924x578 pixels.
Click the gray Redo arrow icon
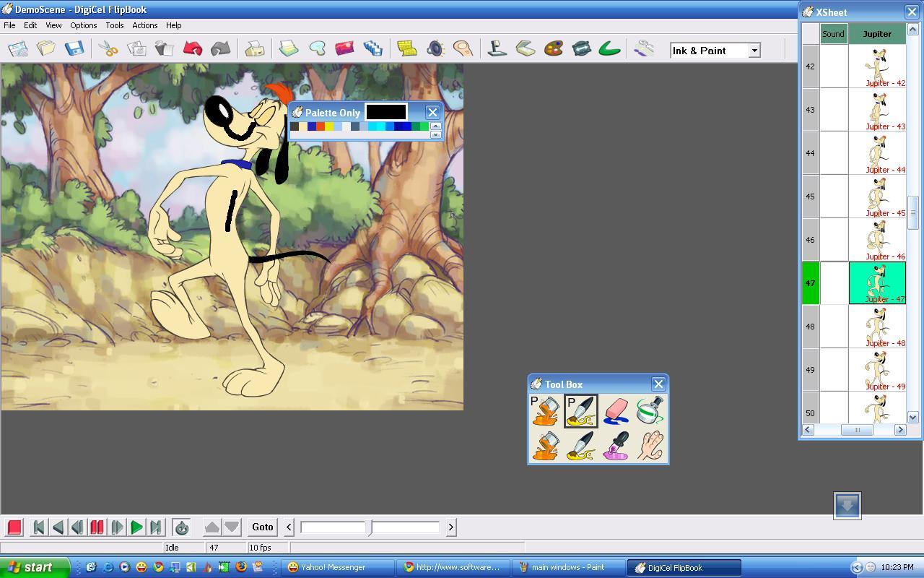(x=220, y=48)
